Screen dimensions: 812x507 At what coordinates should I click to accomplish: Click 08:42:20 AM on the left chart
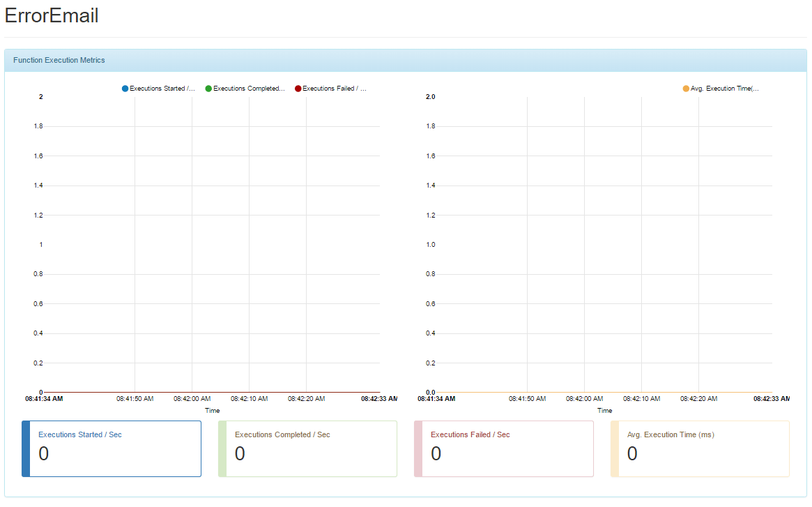(307, 399)
